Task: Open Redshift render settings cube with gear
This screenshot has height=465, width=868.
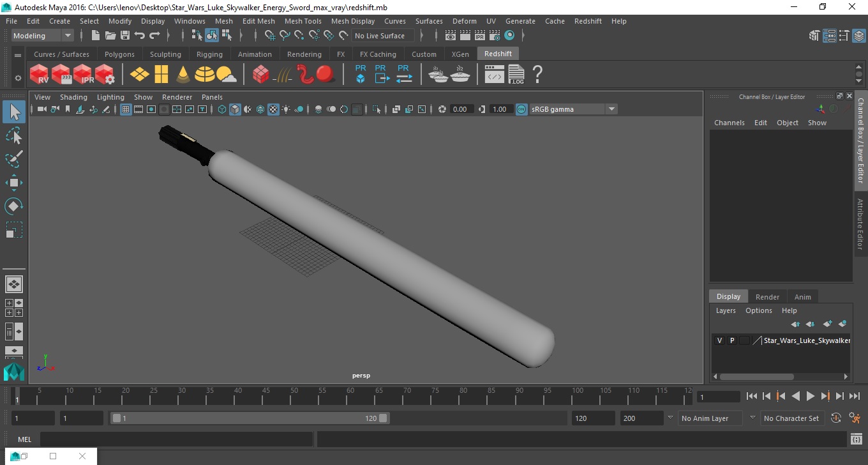Action: [105, 74]
